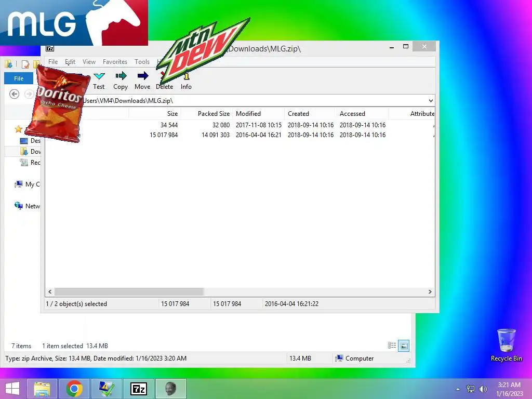Image resolution: width=532 pixels, height=399 pixels.
Task: Sort by the Size column header
Action: point(154,114)
